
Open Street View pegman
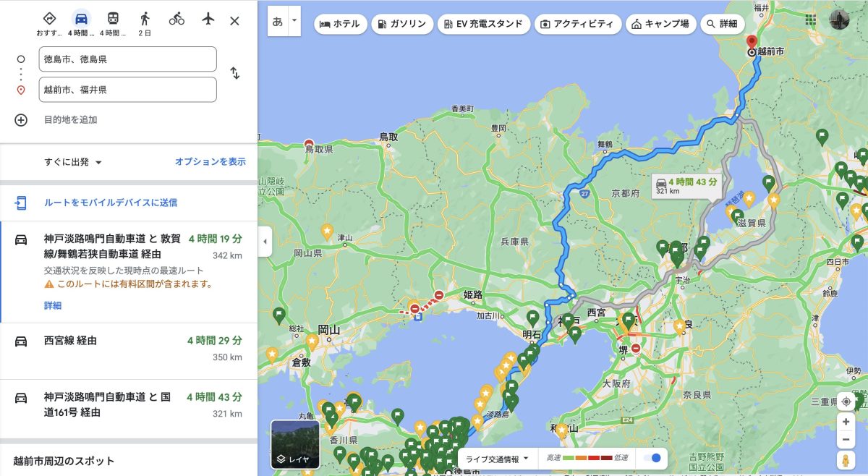tap(846, 460)
